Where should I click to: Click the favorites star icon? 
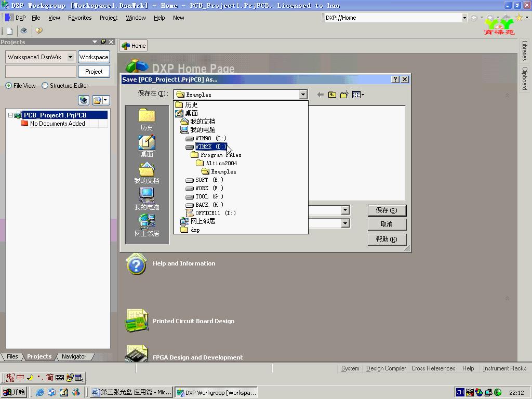[x=519, y=18]
